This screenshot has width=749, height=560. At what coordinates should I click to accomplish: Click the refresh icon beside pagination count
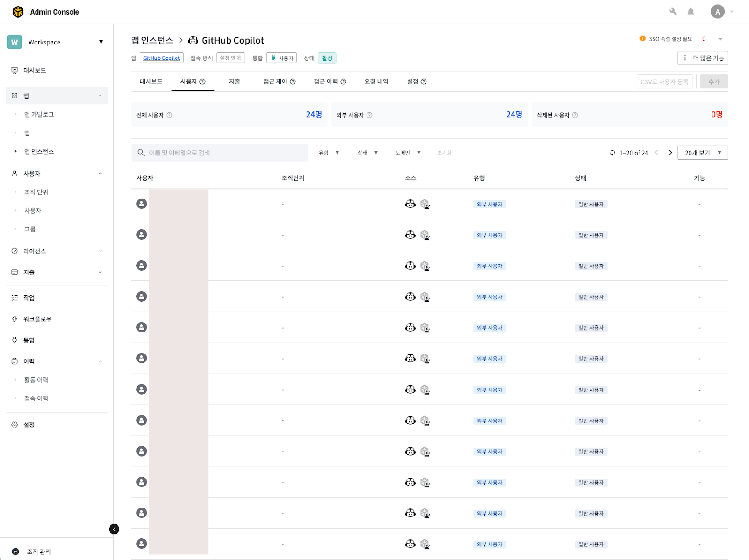(612, 153)
